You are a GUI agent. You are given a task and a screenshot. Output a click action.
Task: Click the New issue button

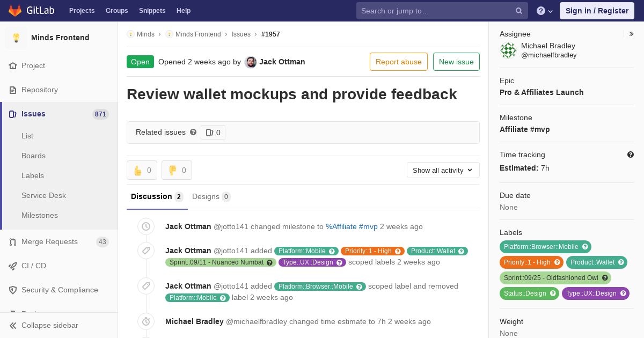pos(456,62)
